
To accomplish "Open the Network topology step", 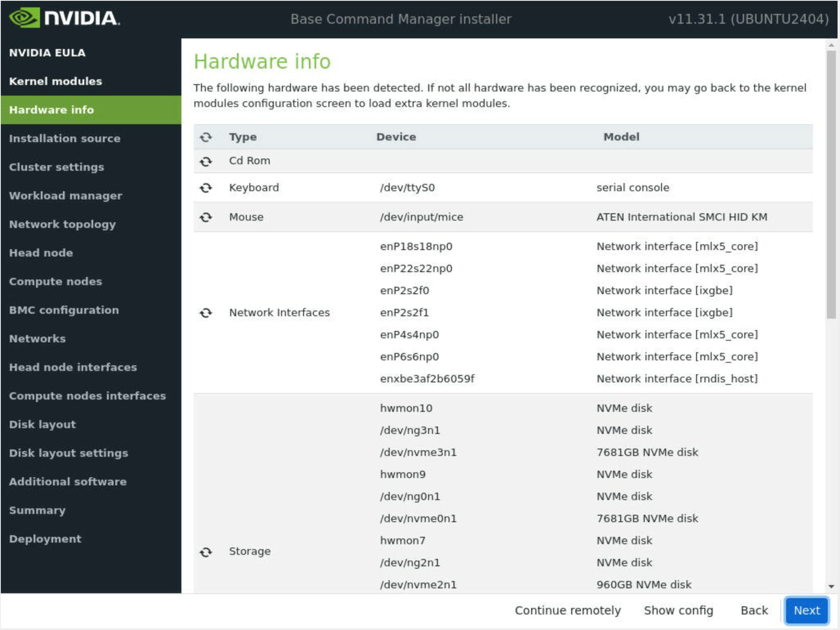I will coord(62,224).
